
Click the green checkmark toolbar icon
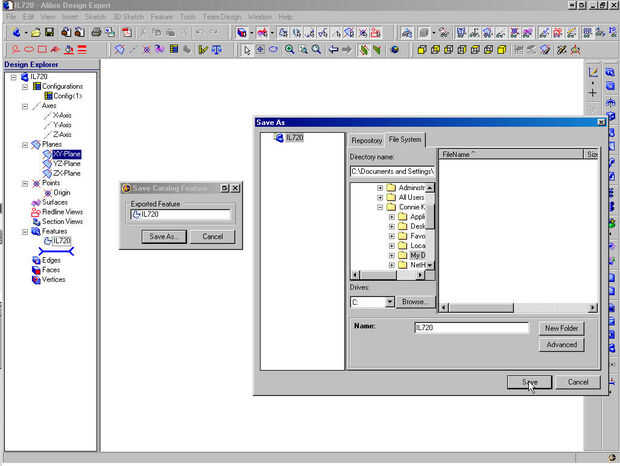coord(203,50)
